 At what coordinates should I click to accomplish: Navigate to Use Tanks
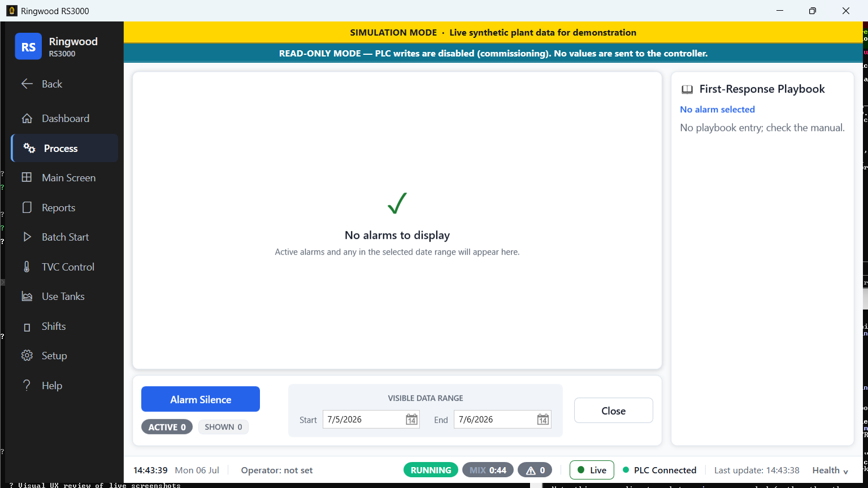point(64,297)
